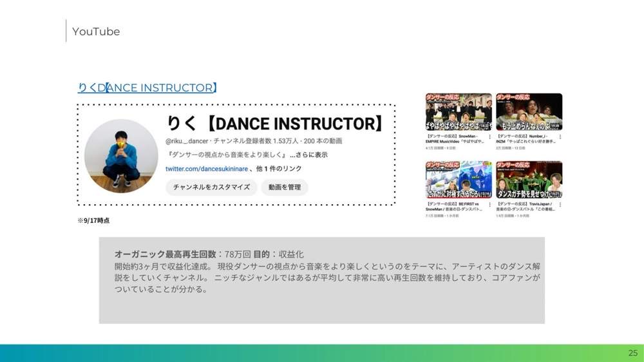Click the gray オーガニック最高再生回数 text box
The width and height of the screenshot is (644, 362).
(x=321, y=280)
